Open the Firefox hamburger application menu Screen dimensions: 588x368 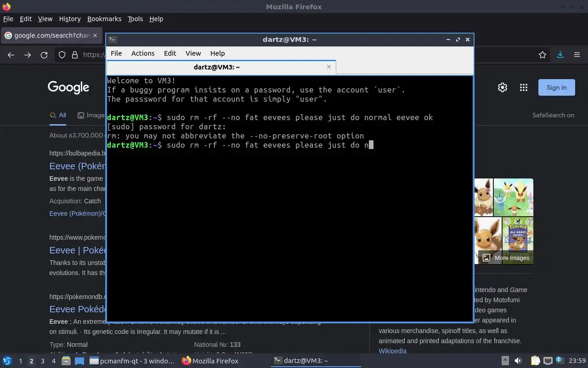click(577, 55)
